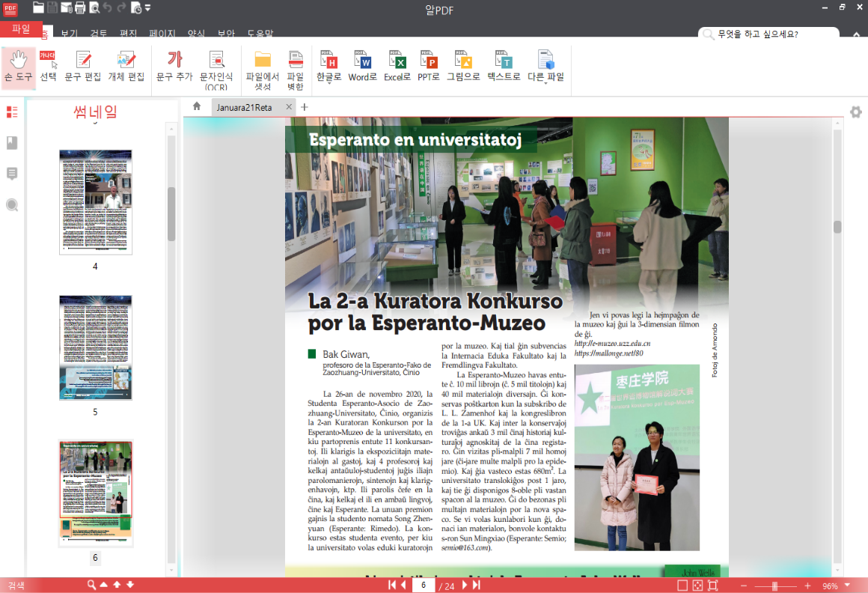This screenshot has height=593, width=868.
Task: Switch to the Januara21Reta document tab
Action: 244,107
